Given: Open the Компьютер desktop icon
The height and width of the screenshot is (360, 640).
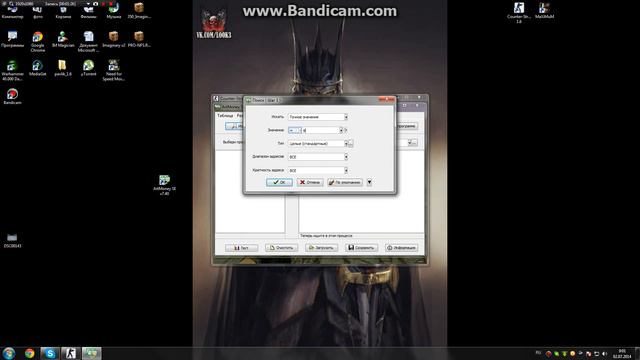Looking at the screenshot, I should tap(12, 12).
